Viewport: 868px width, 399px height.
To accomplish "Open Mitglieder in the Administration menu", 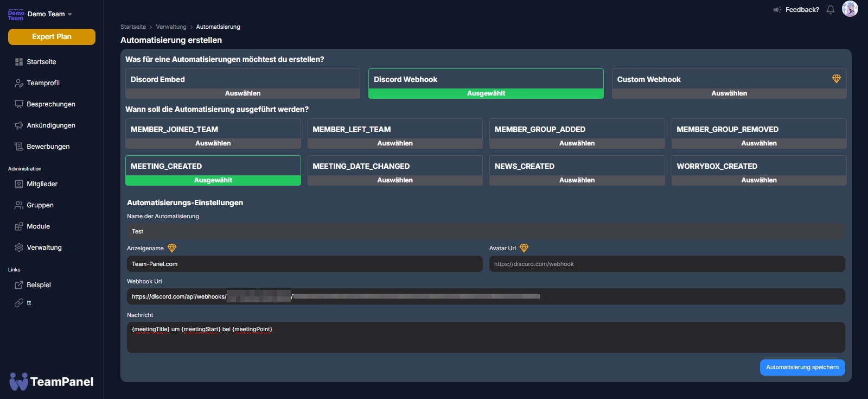I will tap(42, 184).
